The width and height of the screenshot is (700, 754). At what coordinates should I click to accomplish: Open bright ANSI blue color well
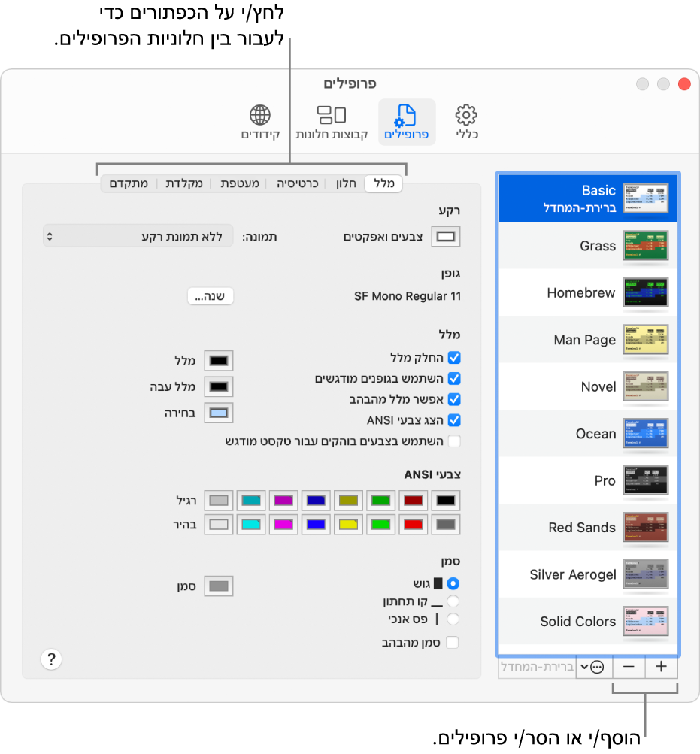tap(316, 525)
